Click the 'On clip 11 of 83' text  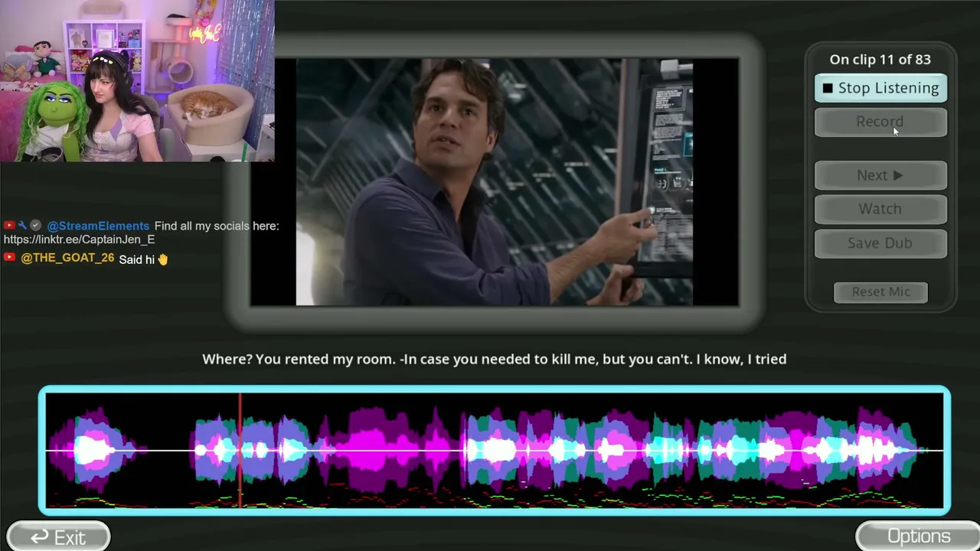880,60
